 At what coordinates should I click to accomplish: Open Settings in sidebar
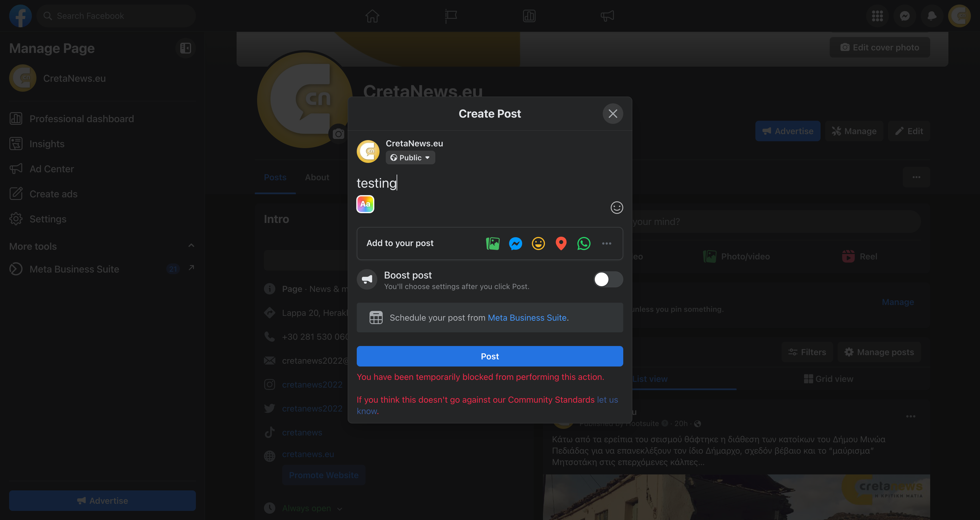tap(102, 219)
